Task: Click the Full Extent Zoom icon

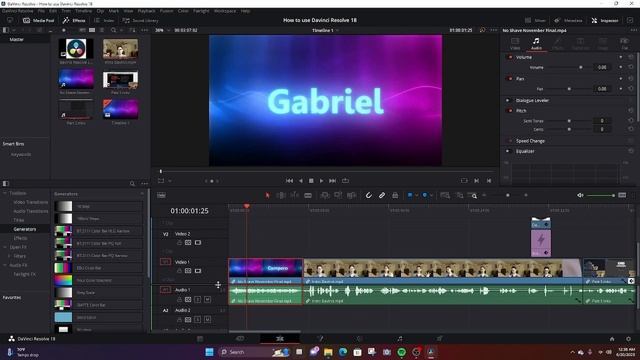Action: 445,196
